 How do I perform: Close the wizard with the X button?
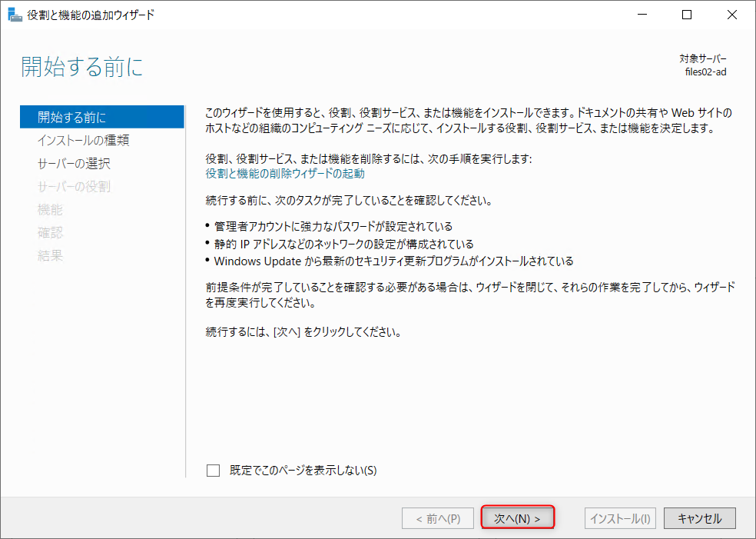pos(731,14)
